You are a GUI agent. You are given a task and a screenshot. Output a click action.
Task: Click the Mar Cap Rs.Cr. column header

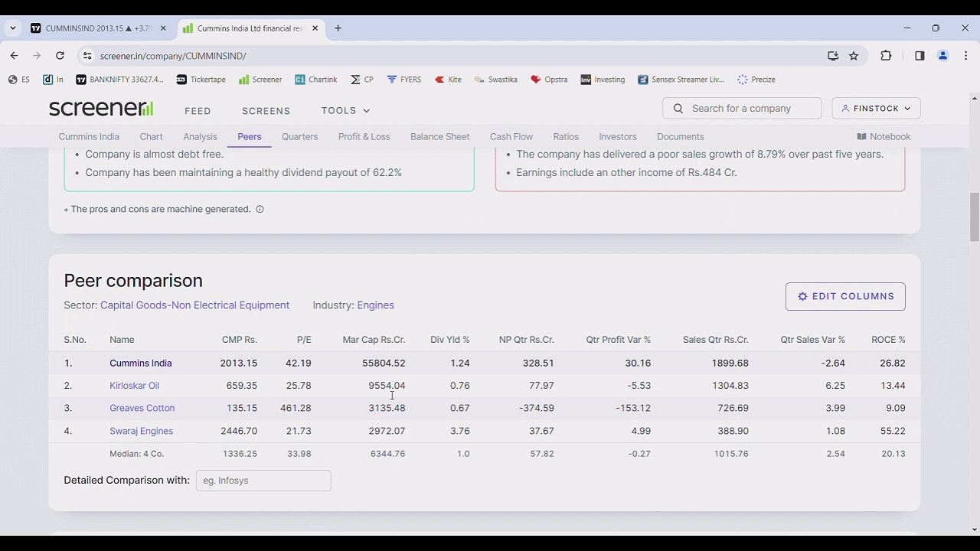click(374, 340)
